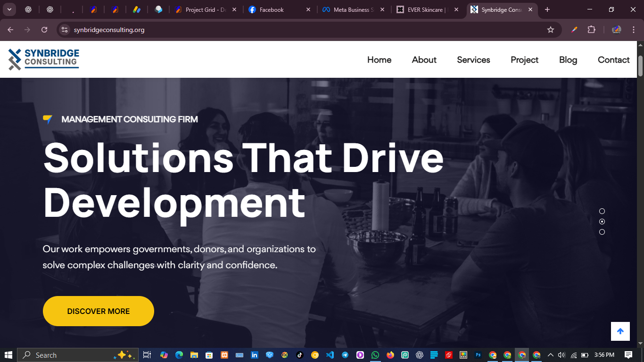
Task: Select the first carousel slide dot
Action: click(x=602, y=211)
